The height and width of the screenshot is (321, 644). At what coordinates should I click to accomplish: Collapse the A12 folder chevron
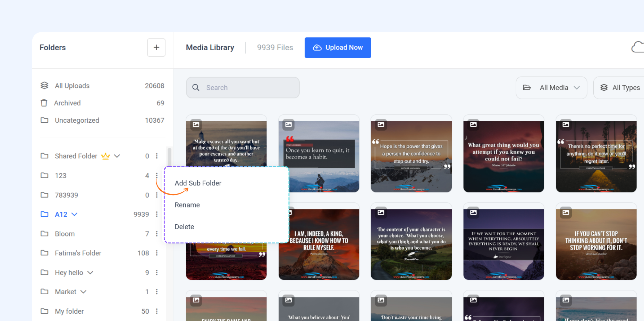coord(74,214)
